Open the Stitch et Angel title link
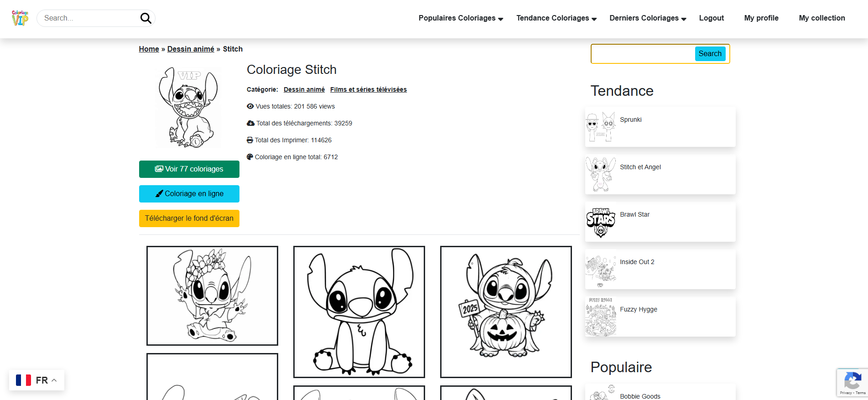Screen dimensions: 868x400 (x=640, y=167)
